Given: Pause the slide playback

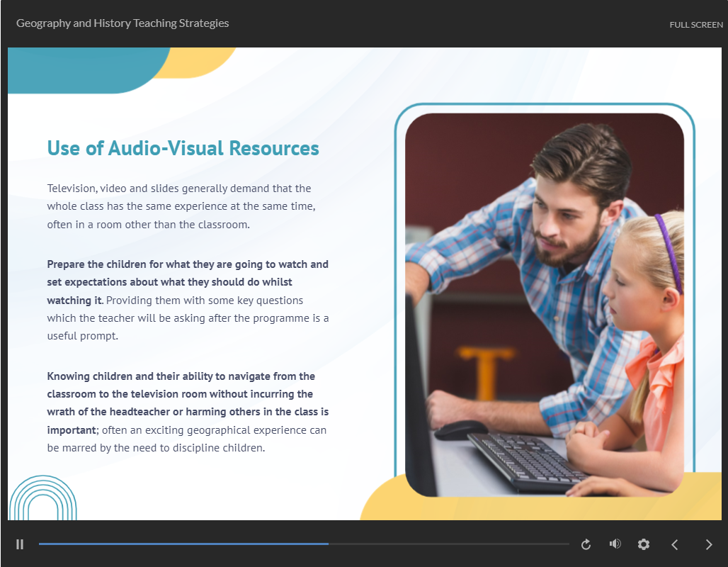Looking at the screenshot, I should pyautogui.click(x=20, y=544).
